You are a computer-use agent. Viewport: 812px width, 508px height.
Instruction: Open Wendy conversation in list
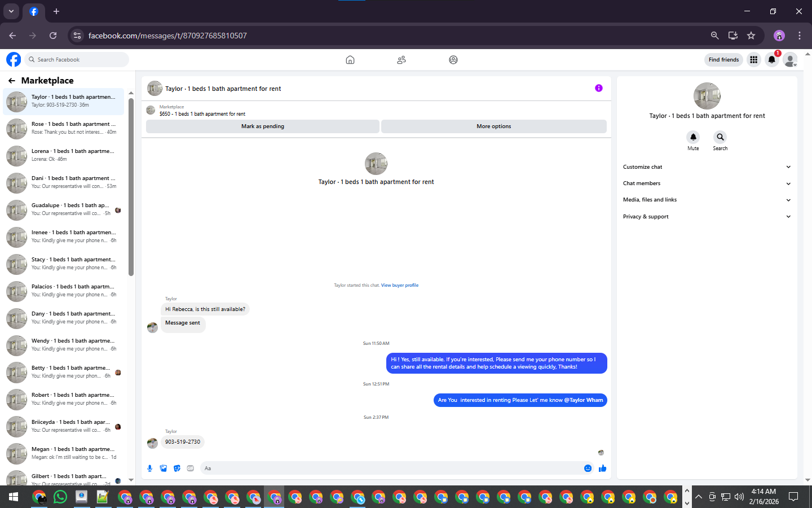point(63,345)
